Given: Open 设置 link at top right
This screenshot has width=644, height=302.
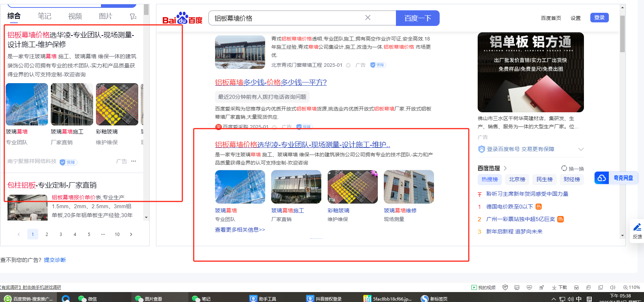Looking at the screenshot, I should coord(576,18).
